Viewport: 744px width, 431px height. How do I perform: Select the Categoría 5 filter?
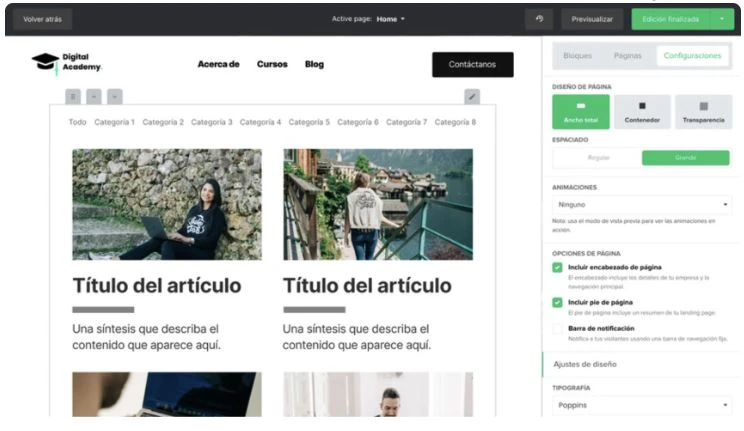[309, 122]
